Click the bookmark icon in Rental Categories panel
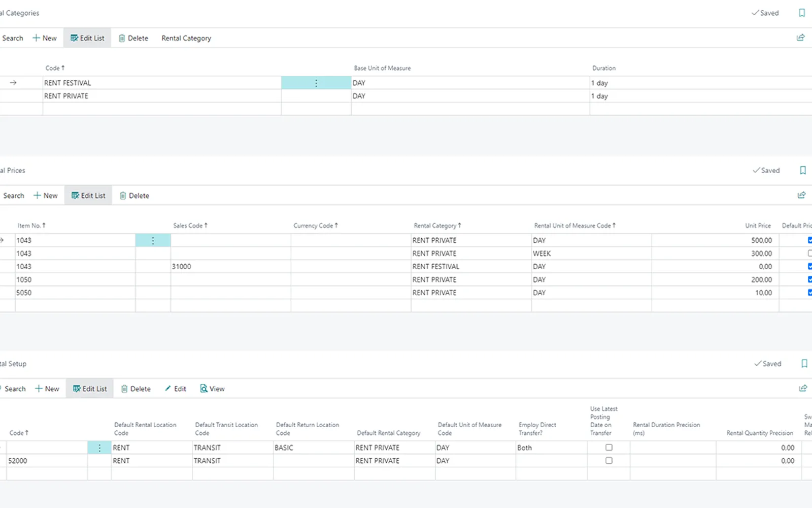 pos(802,13)
